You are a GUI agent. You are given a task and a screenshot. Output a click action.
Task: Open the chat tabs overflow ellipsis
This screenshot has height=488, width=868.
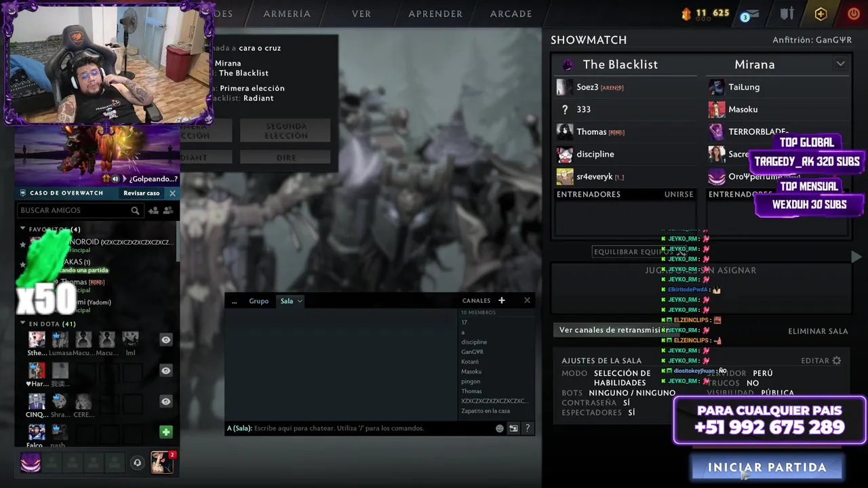tap(234, 301)
